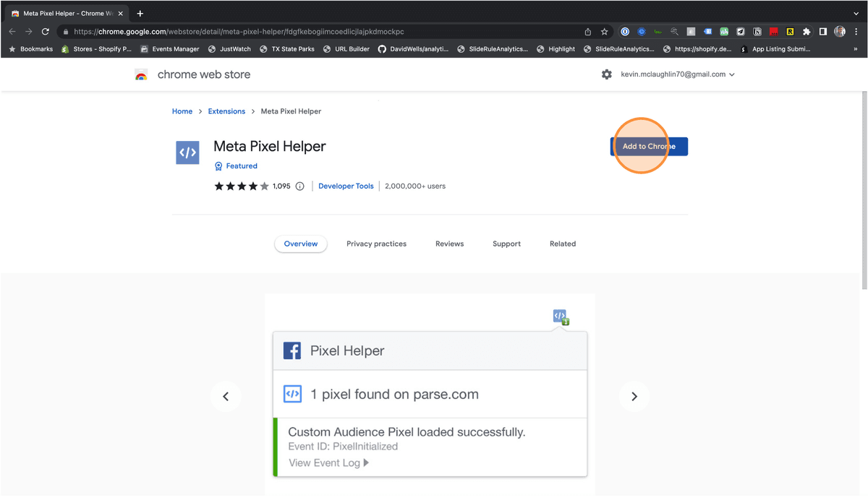The width and height of the screenshot is (868, 503).
Task: Open the Reviews tab
Action: click(449, 244)
